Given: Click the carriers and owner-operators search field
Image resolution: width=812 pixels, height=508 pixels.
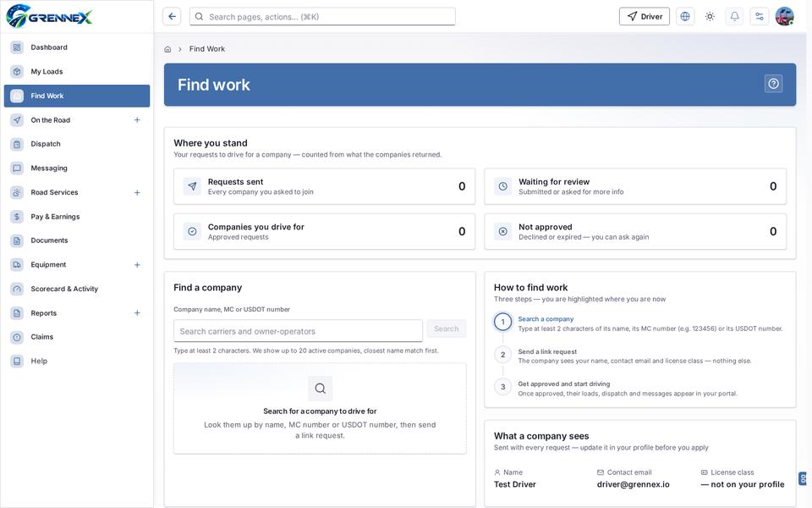Looking at the screenshot, I should pyautogui.click(x=298, y=331).
